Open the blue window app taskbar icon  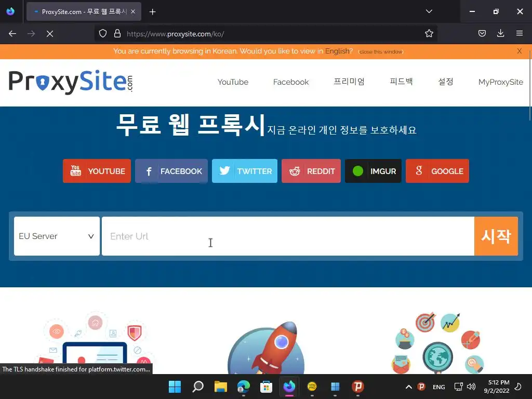[335, 387]
